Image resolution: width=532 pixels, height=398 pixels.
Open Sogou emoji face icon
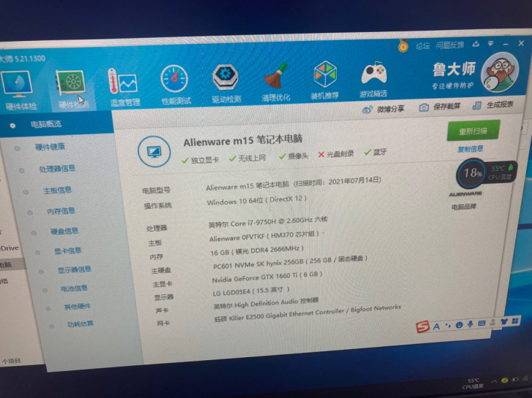click(459, 325)
